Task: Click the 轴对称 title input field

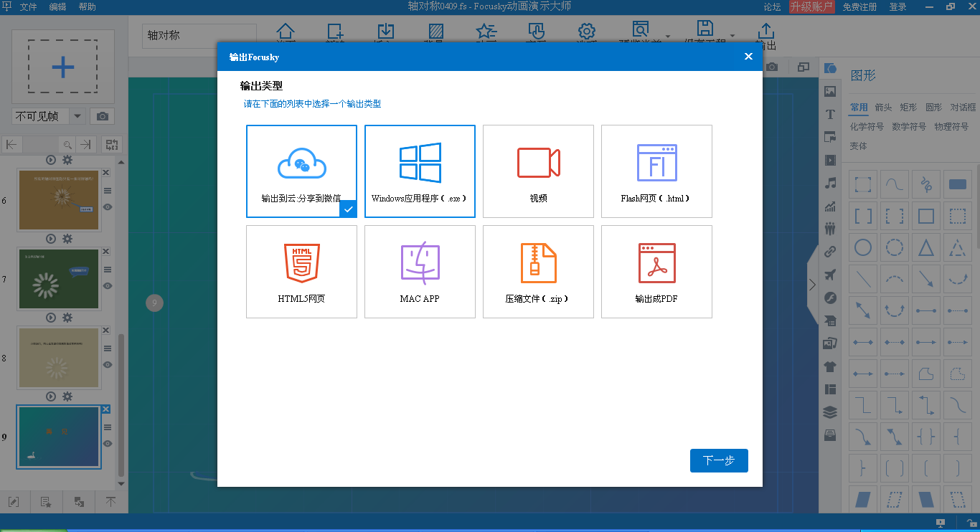Action: (x=199, y=36)
